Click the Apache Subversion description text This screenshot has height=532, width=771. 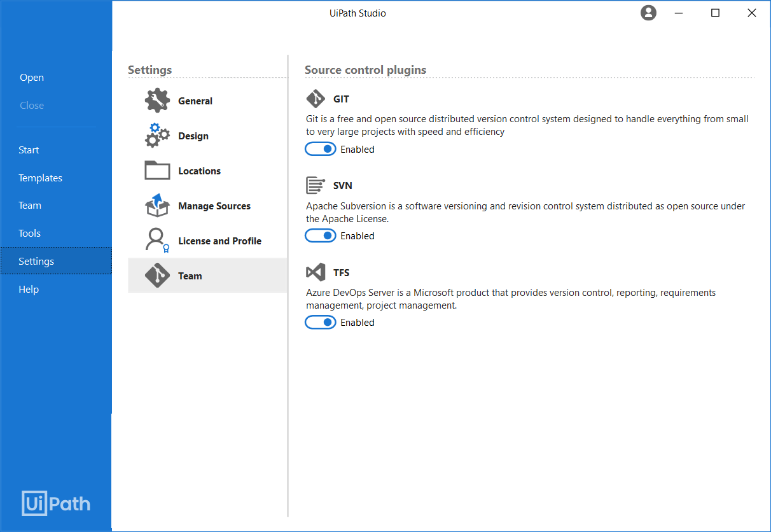point(525,213)
